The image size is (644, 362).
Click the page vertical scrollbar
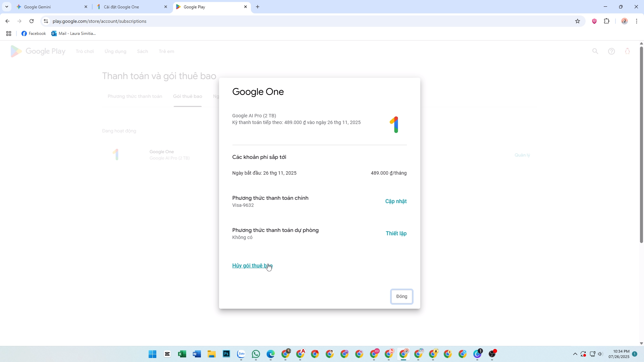pyautogui.click(x=641, y=144)
